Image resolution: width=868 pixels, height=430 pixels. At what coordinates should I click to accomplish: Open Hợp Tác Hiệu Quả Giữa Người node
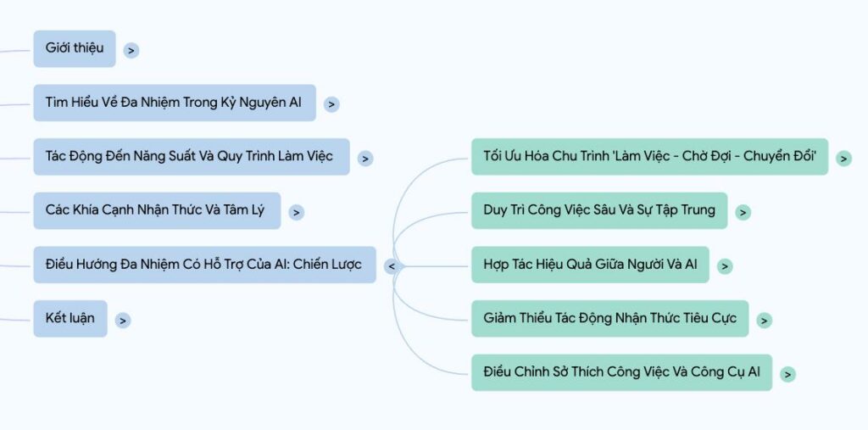[590, 265]
